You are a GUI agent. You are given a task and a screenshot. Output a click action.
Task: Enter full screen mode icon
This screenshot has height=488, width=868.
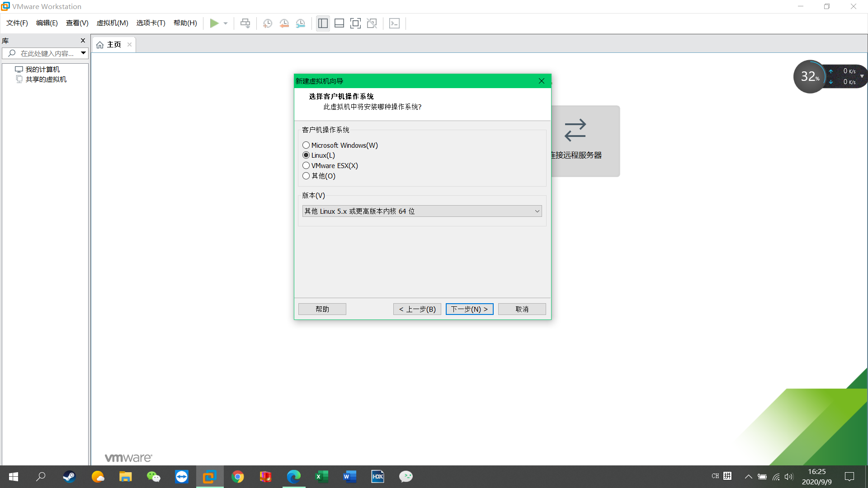coord(355,23)
